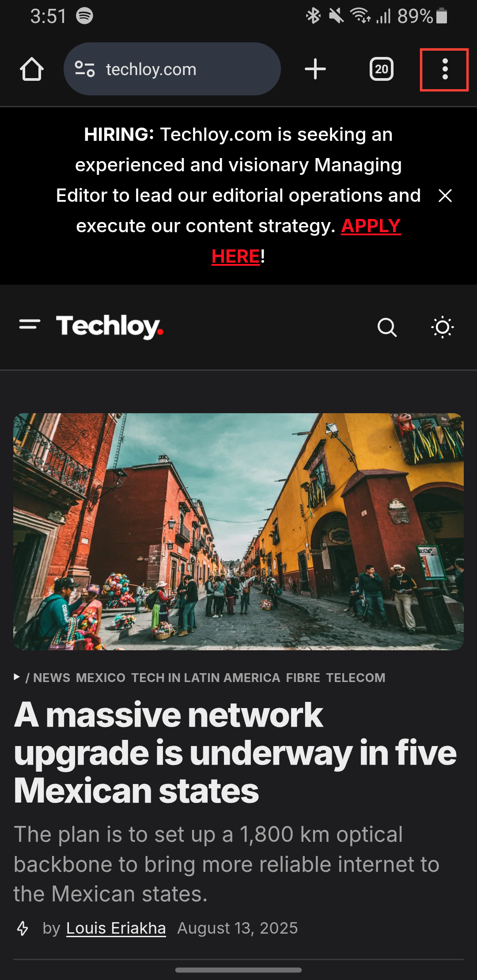This screenshot has height=980, width=477.
Task: Select the TELECOM tag
Action: (356, 678)
